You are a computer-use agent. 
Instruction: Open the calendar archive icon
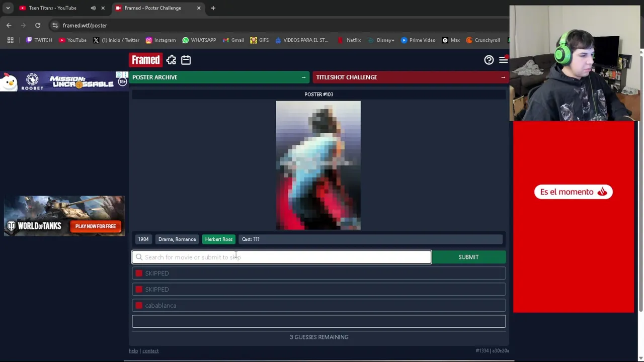pos(186,60)
